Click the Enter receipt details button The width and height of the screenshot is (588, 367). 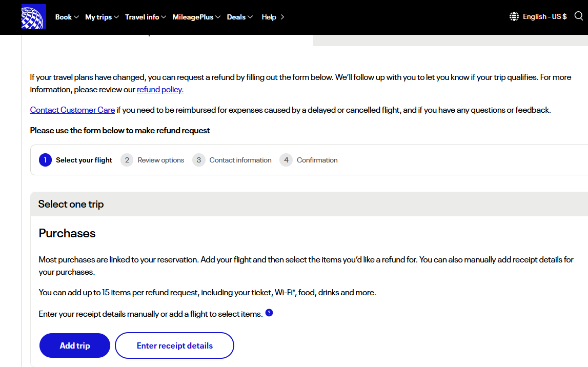[x=174, y=345]
